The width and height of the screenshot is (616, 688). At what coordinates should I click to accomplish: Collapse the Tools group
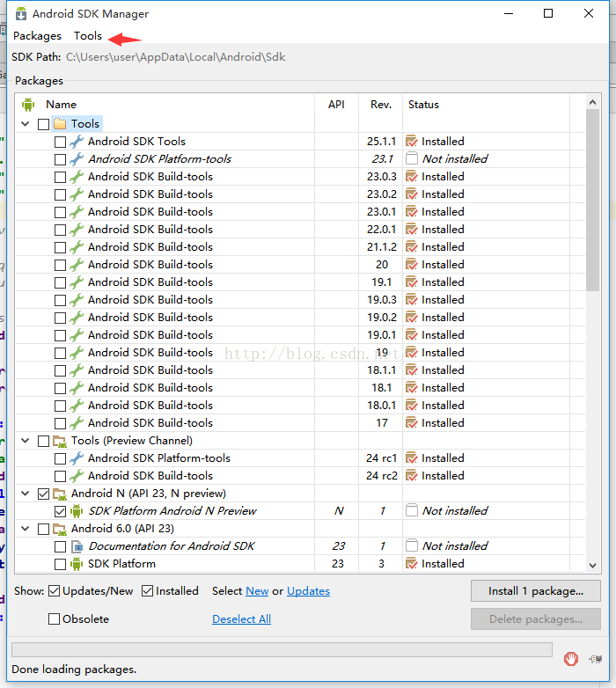[26, 124]
